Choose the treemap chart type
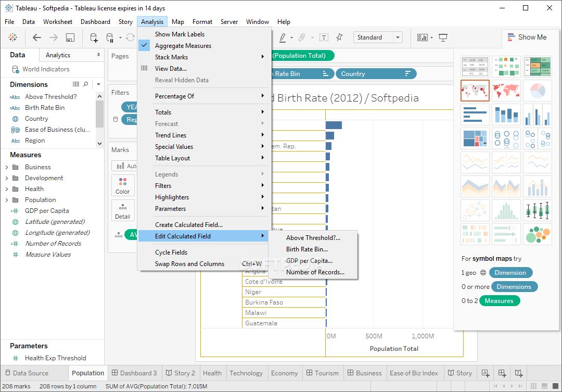The height and width of the screenshot is (392, 562). [x=475, y=138]
